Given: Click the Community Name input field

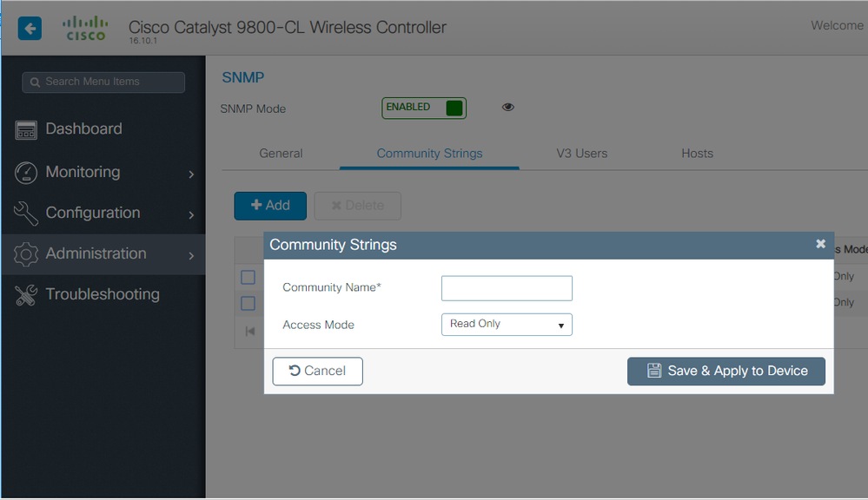Looking at the screenshot, I should click(x=507, y=287).
